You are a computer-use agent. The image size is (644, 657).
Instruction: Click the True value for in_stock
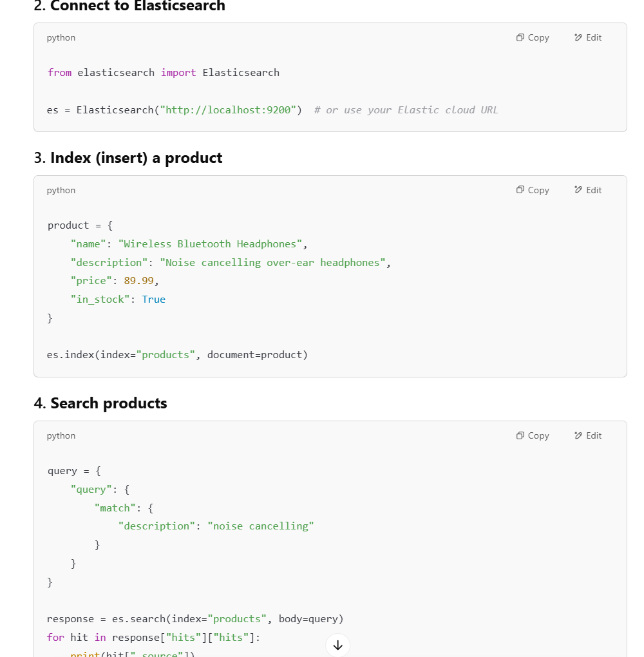tap(153, 300)
